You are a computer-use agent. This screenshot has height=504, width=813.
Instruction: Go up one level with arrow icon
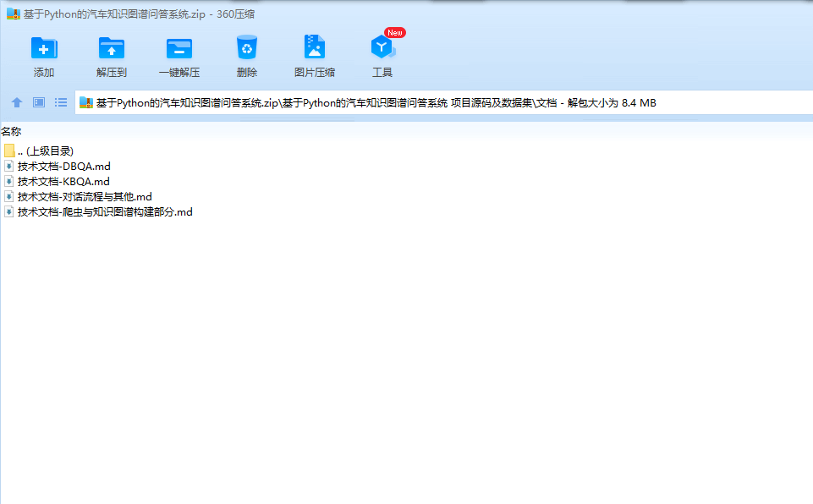point(17,102)
